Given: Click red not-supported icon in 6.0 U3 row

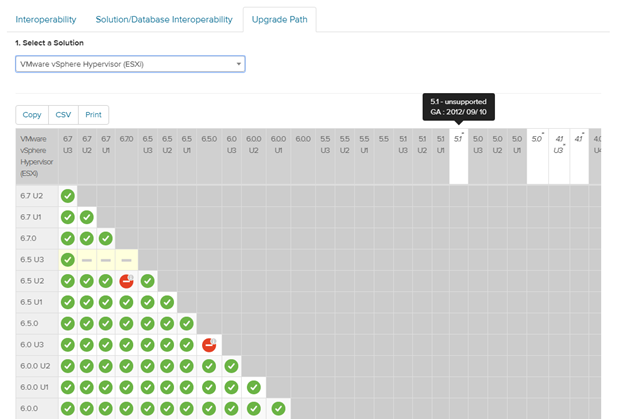Looking at the screenshot, I should (x=209, y=345).
